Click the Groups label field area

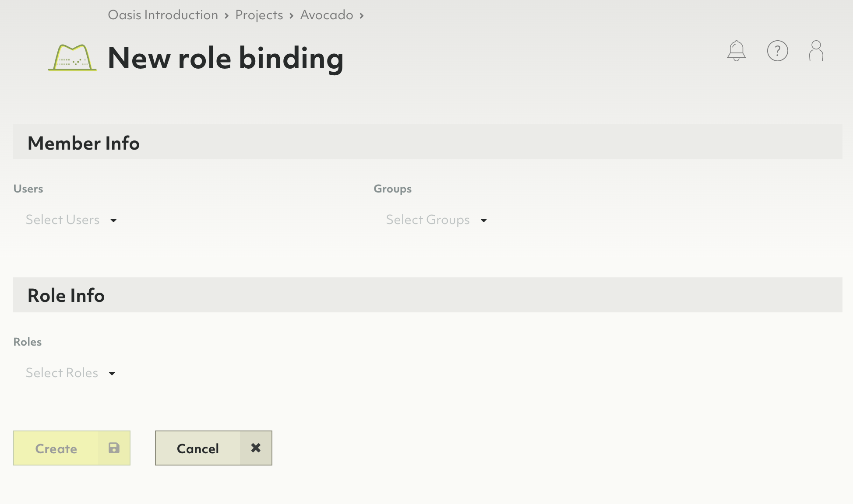click(x=393, y=189)
